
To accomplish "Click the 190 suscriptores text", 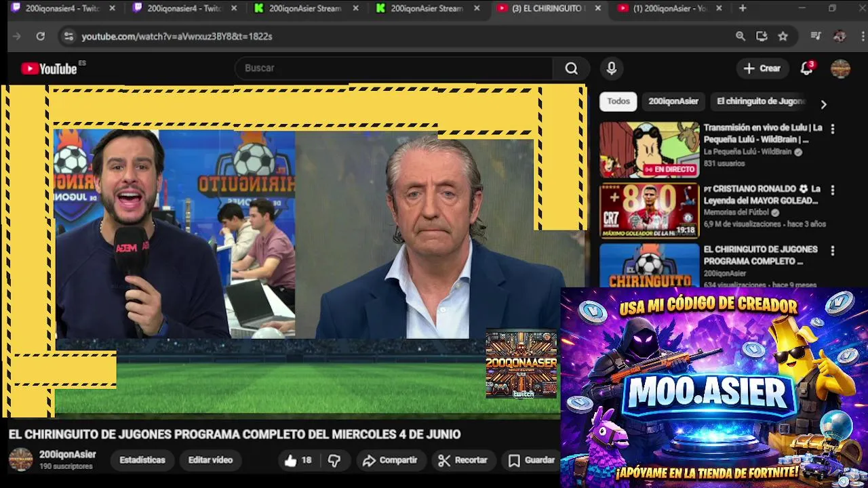I will click(x=66, y=467).
